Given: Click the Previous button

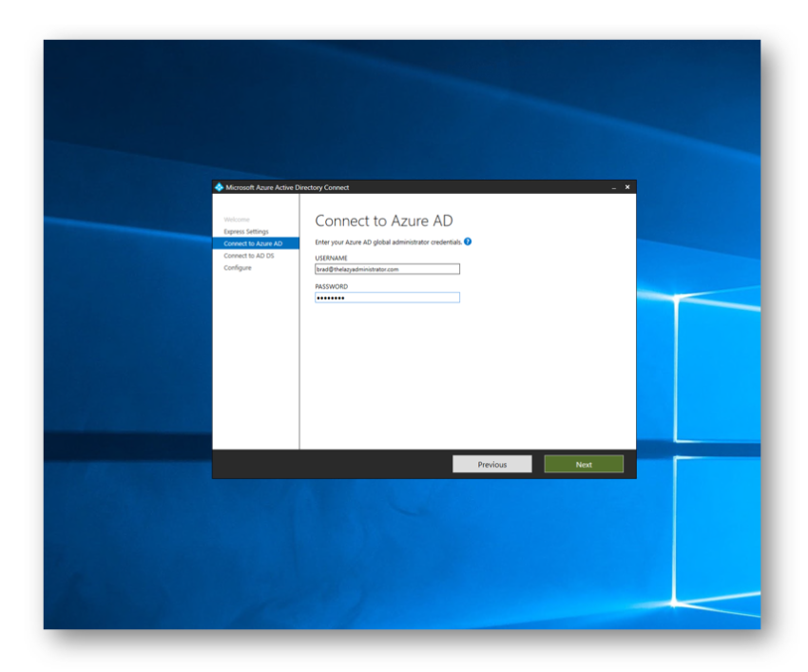Looking at the screenshot, I should pos(492,464).
